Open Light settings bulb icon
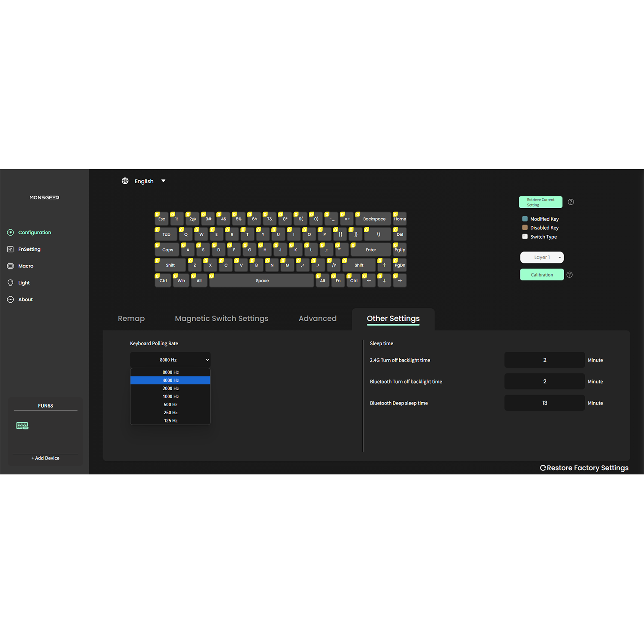This screenshot has width=644, height=644. point(11,283)
